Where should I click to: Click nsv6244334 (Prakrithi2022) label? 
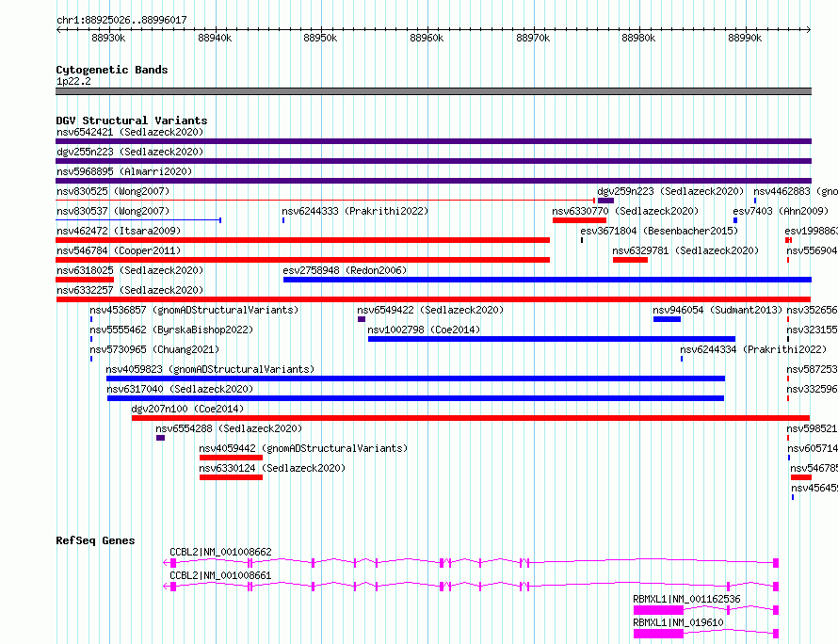(x=753, y=349)
